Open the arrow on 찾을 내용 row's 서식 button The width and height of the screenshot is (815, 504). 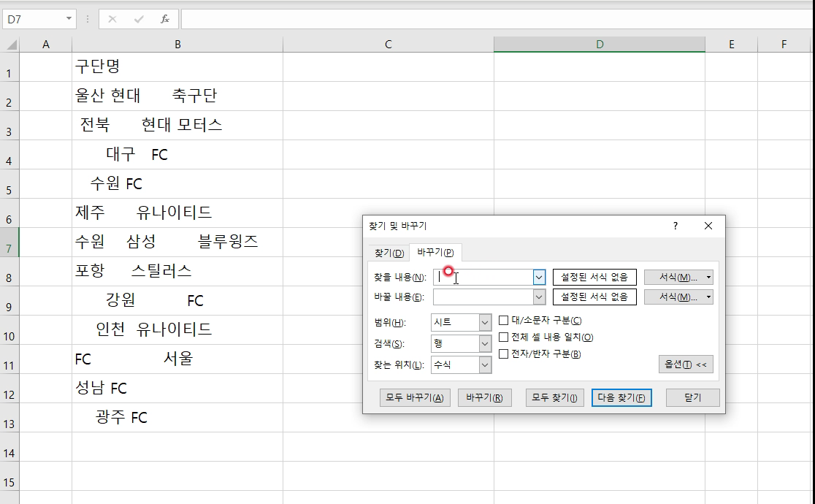click(x=708, y=278)
